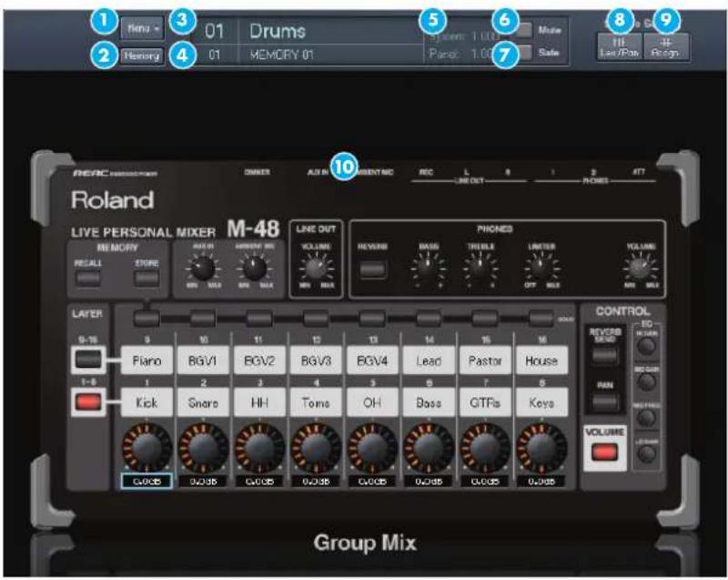728x580 pixels.
Task: Click the phones LIMITER knob
Action: pos(541,268)
